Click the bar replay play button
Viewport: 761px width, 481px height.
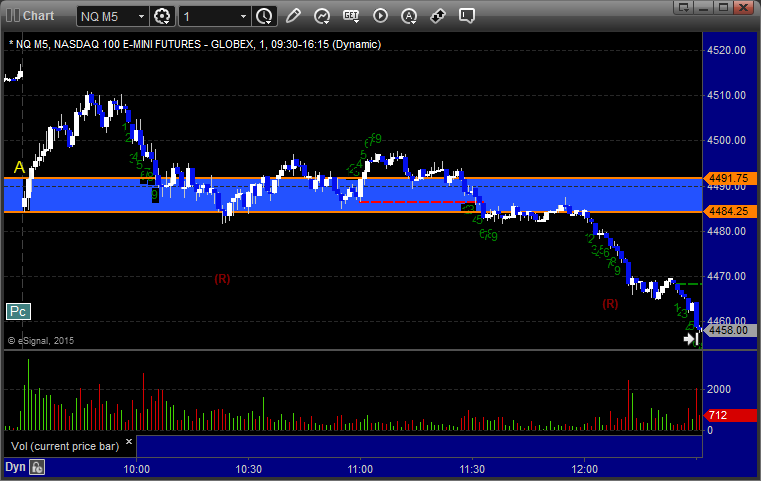click(380, 16)
